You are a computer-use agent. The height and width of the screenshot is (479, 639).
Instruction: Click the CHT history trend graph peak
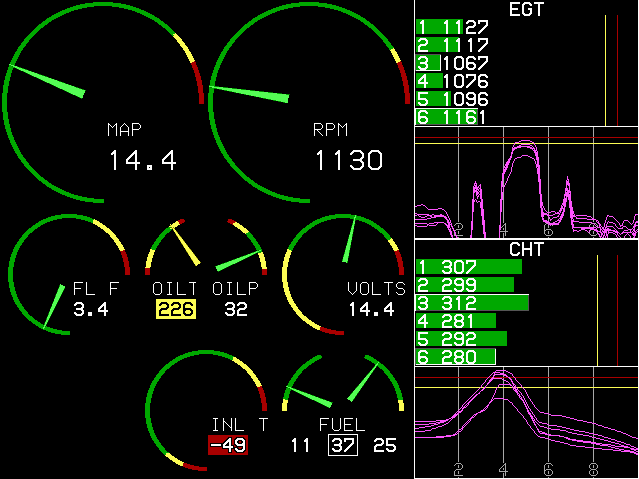(503, 373)
